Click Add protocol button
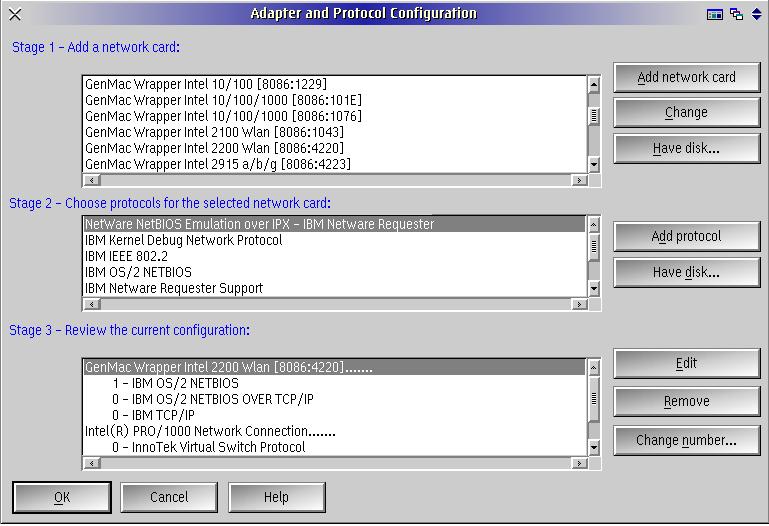 click(687, 236)
